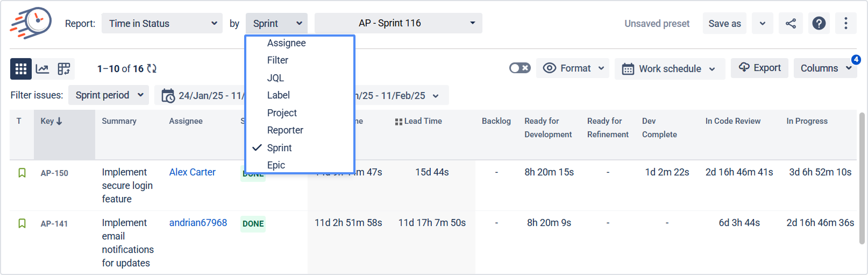
Task: Open help via question mark icon
Action: coord(819,23)
